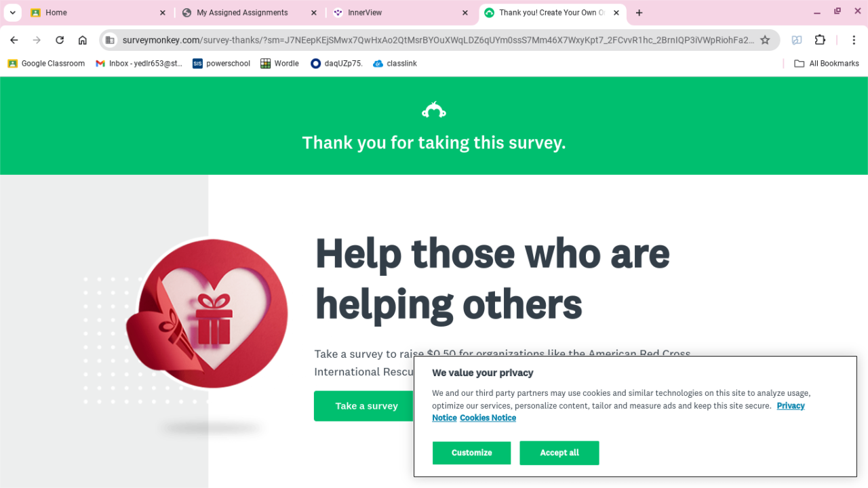This screenshot has width=868, height=488.
Task: Customize cookie preferences
Action: tap(472, 453)
